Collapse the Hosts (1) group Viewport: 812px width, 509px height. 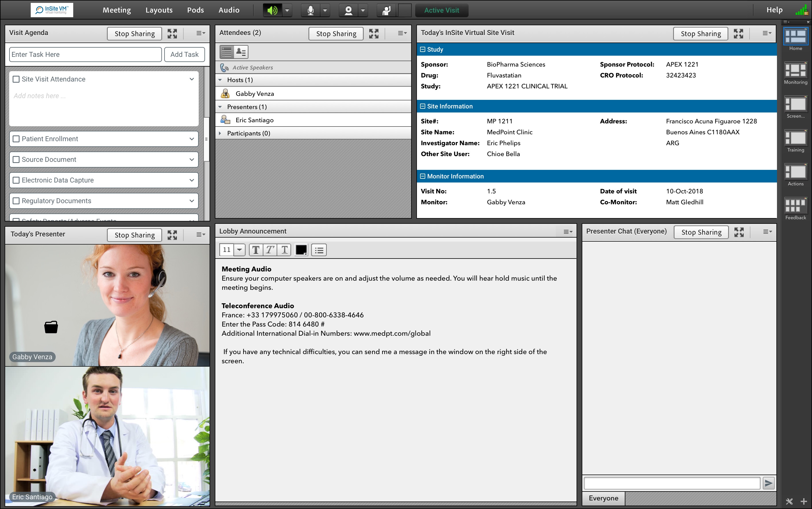click(220, 80)
